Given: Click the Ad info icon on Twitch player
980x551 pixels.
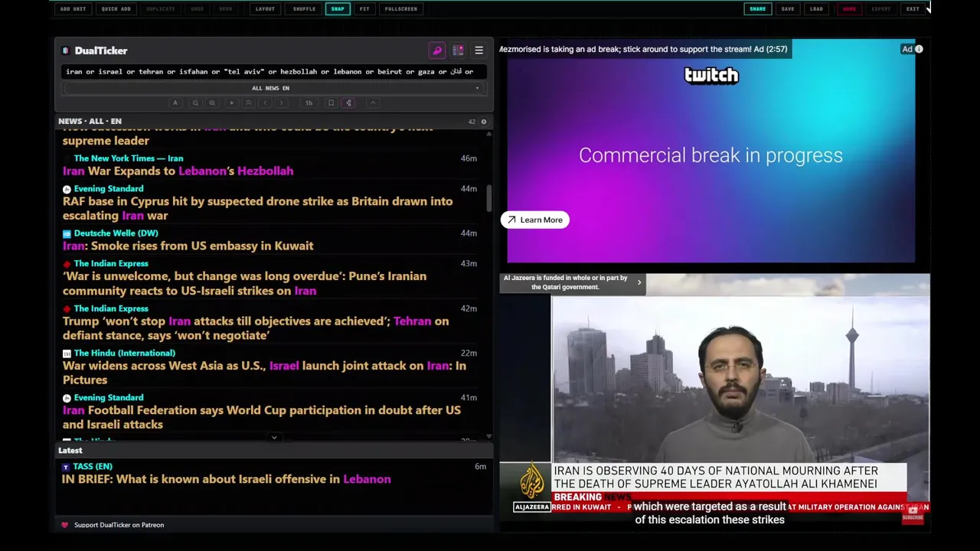Looking at the screenshot, I should coord(919,50).
